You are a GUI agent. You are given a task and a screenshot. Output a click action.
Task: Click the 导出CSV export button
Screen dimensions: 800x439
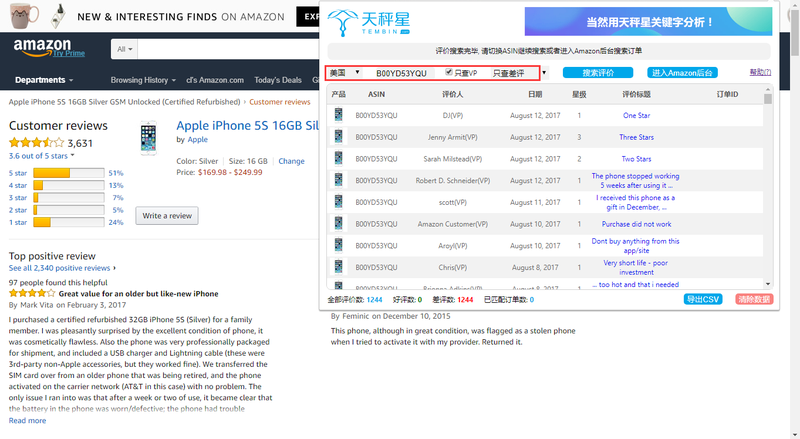pyautogui.click(x=703, y=299)
